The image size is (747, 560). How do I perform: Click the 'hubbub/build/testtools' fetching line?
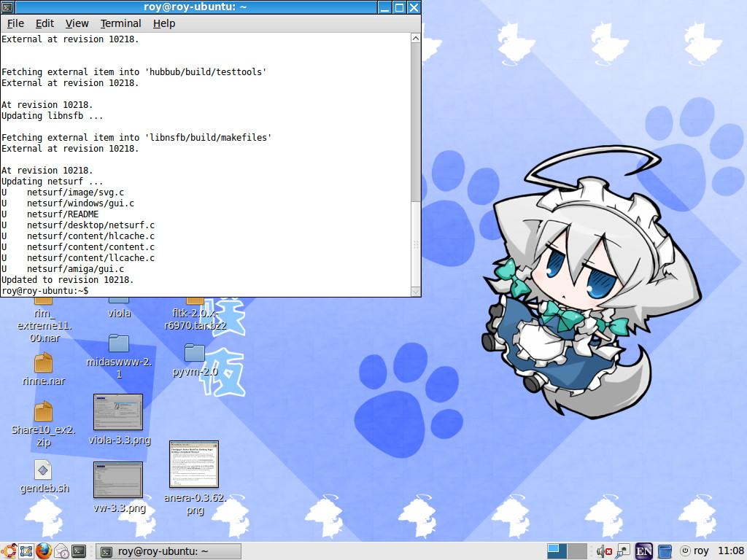(134, 71)
